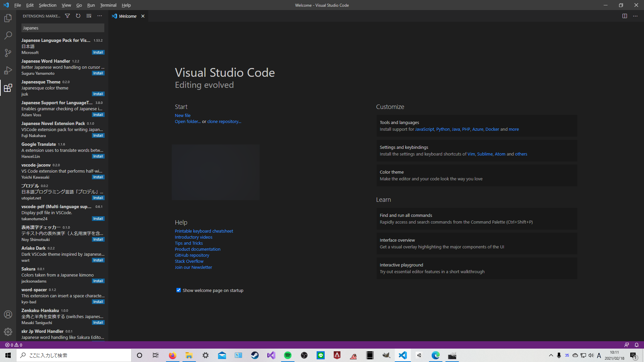
Task: Install the Japanese Language Pack extension
Action: [98, 52]
